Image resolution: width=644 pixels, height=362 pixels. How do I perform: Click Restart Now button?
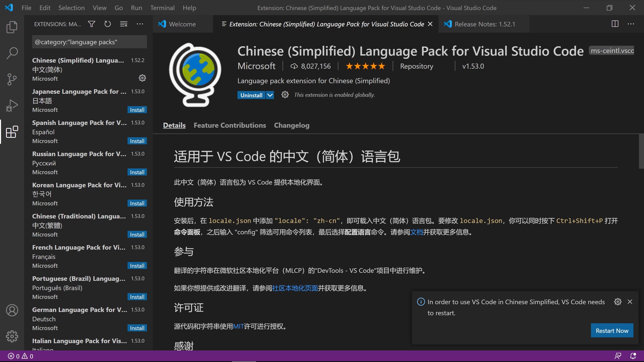click(x=612, y=331)
